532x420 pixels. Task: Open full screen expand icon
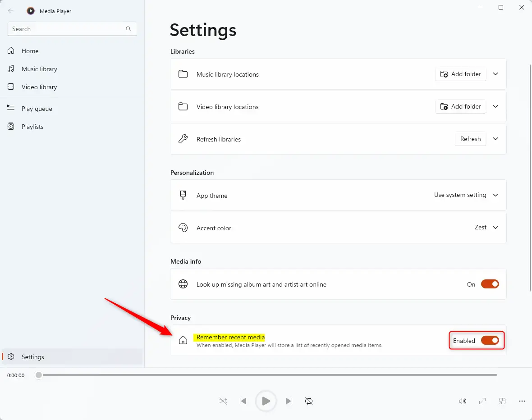(482, 401)
